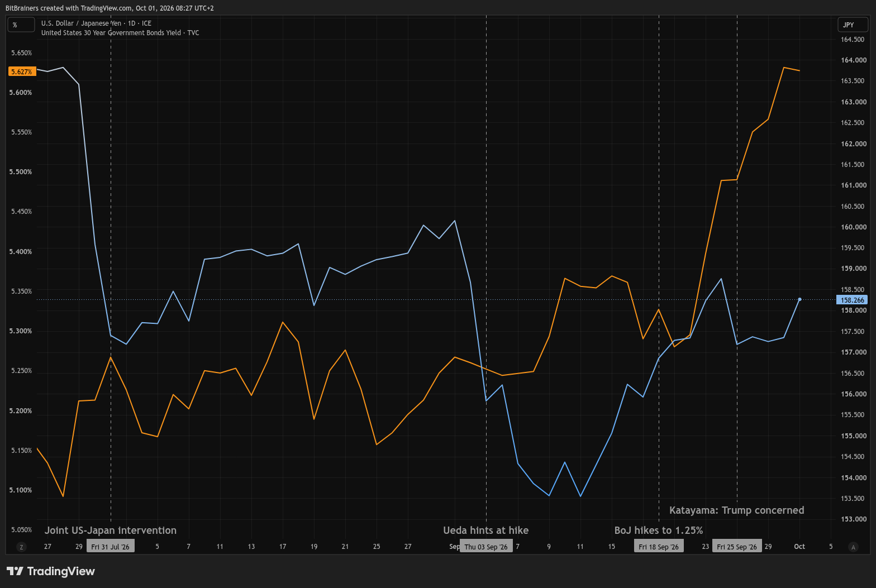The height and width of the screenshot is (588, 876).
Task: Click the percent scale button at top left
Action: pyautogui.click(x=22, y=25)
